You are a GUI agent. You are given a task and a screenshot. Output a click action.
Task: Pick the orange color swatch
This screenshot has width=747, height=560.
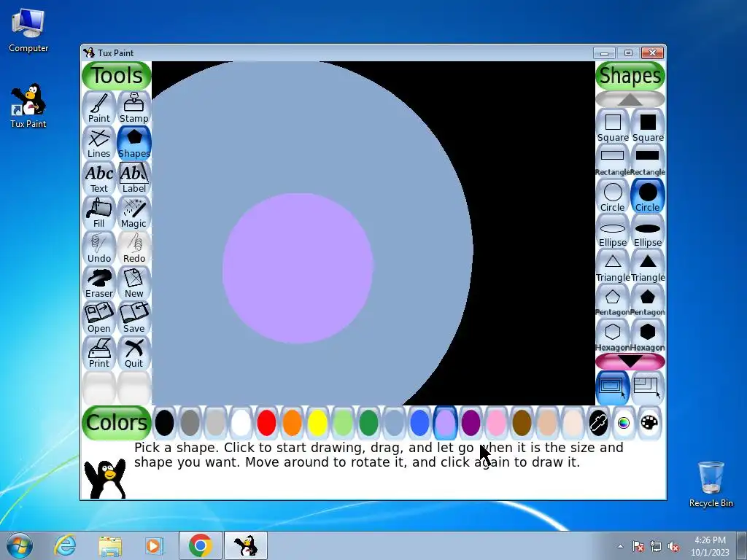tap(292, 423)
